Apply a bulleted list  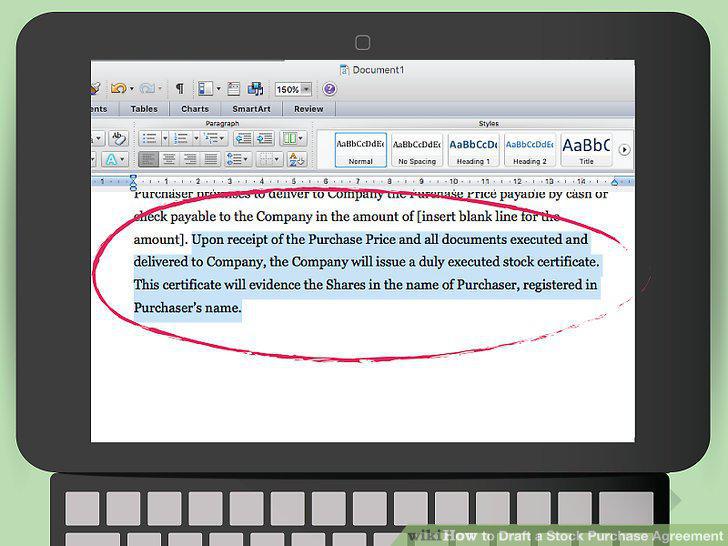149,138
